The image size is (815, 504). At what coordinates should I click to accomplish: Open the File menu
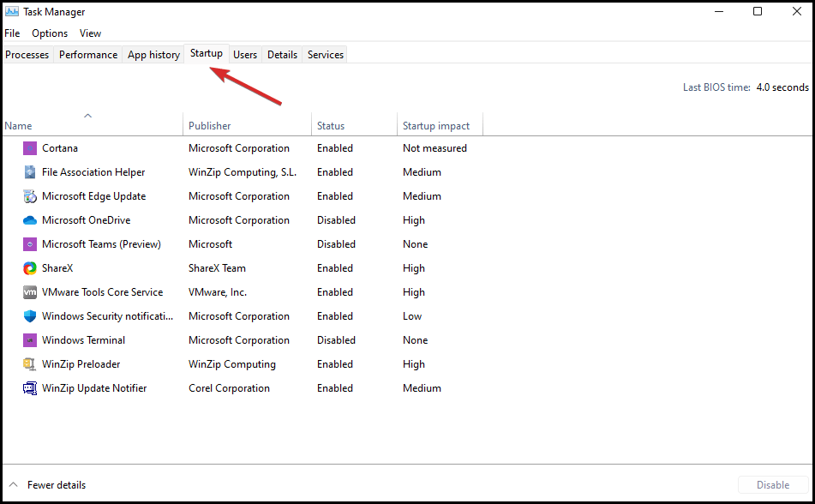tap(12, 33)
